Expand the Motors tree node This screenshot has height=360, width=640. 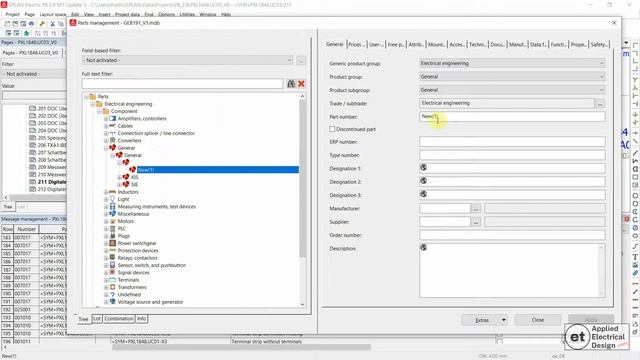tap(106, 221)
